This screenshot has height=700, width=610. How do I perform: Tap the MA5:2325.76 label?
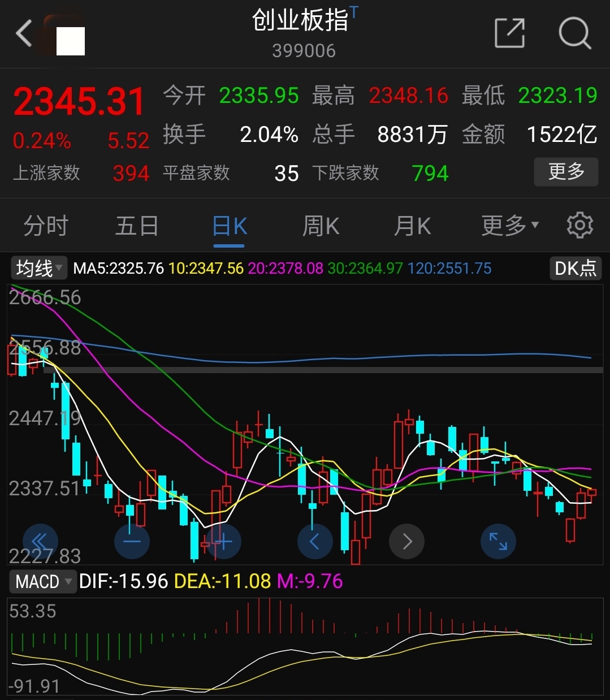119,268
